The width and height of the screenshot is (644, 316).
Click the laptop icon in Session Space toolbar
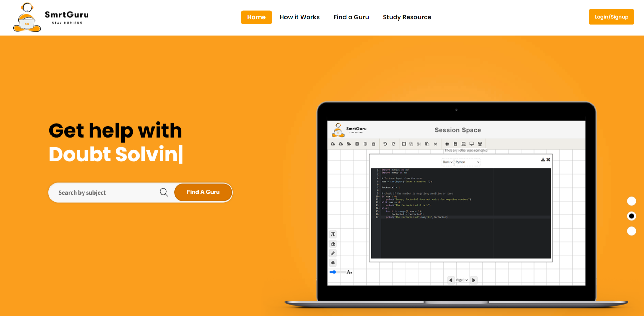(463, 144)
